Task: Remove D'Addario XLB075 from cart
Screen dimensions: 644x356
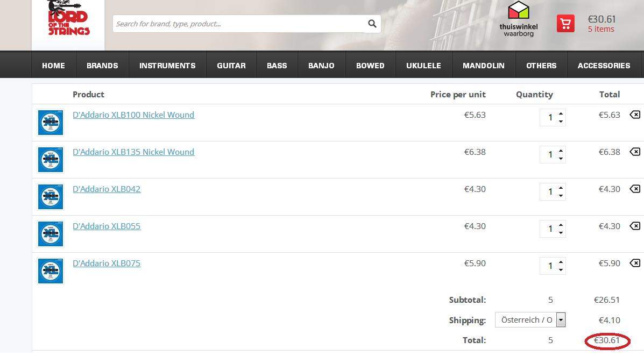Action: click(634, 263)
